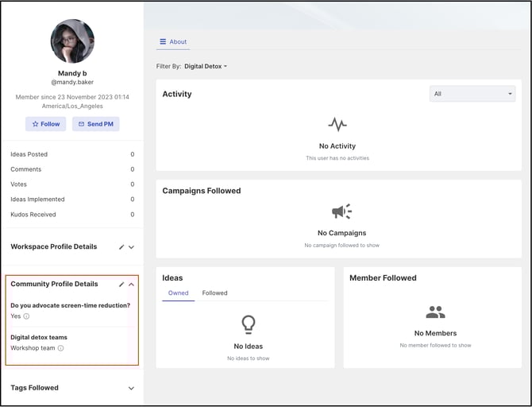
Task: Collapse the Community Profile Details section
Action: (x=131, y=285)
